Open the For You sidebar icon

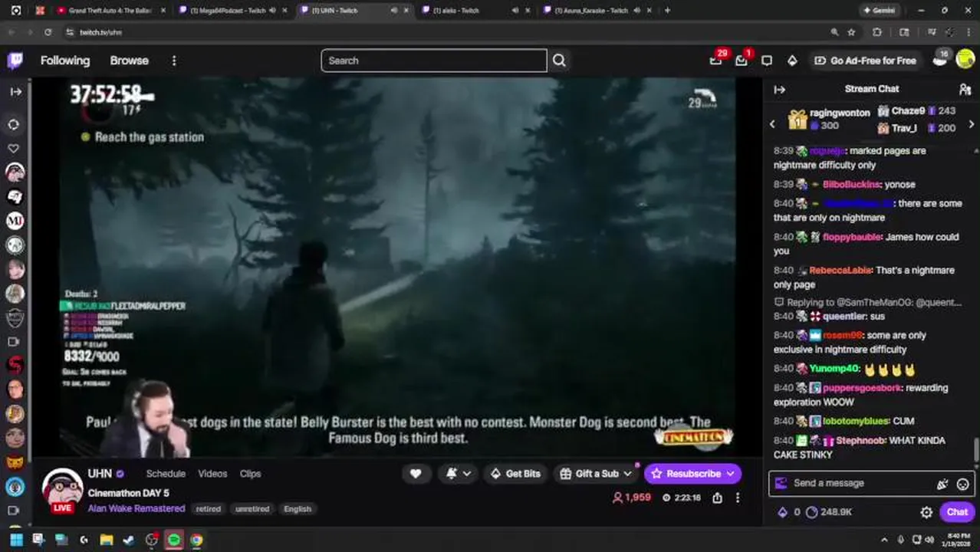tap(14, 124)
